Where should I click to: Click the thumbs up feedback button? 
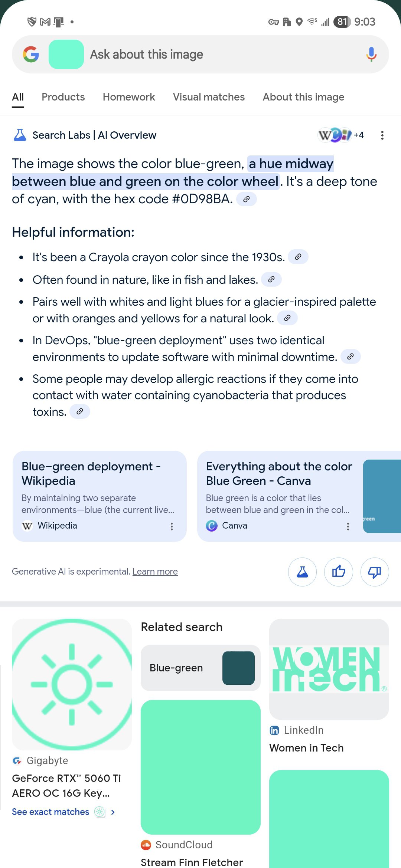point(339,572)
